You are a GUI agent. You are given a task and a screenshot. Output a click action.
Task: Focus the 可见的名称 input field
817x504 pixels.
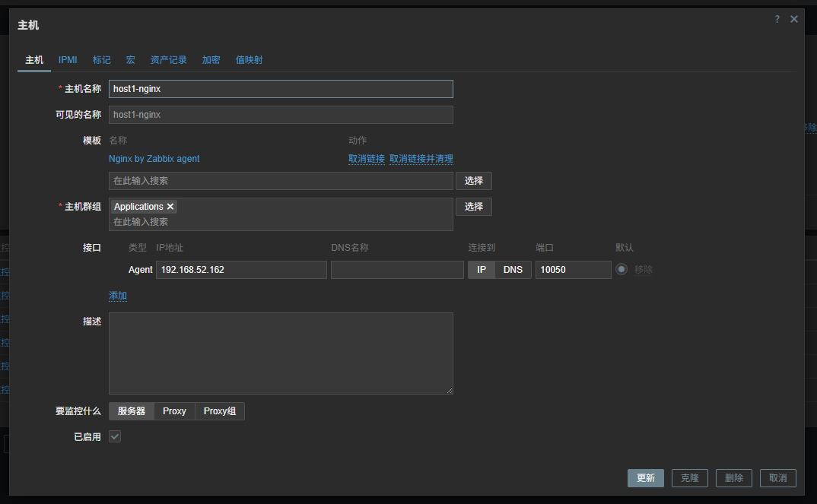281,115
